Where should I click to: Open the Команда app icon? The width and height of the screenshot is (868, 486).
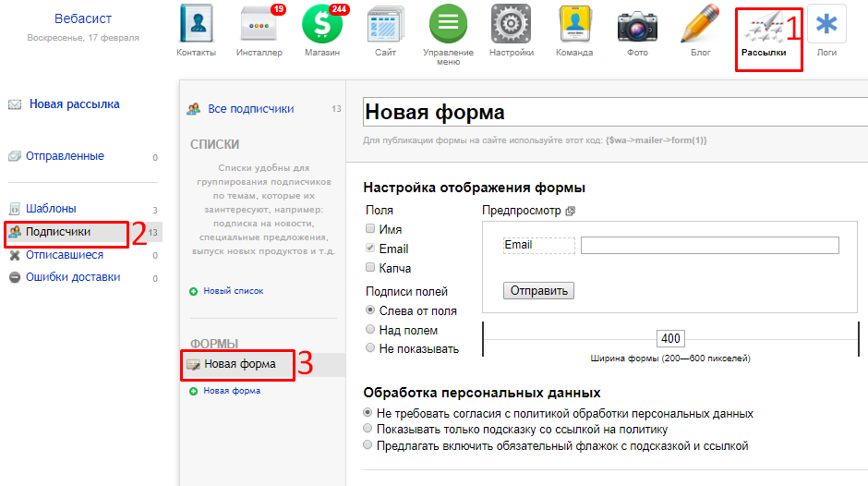coord(574,24)
